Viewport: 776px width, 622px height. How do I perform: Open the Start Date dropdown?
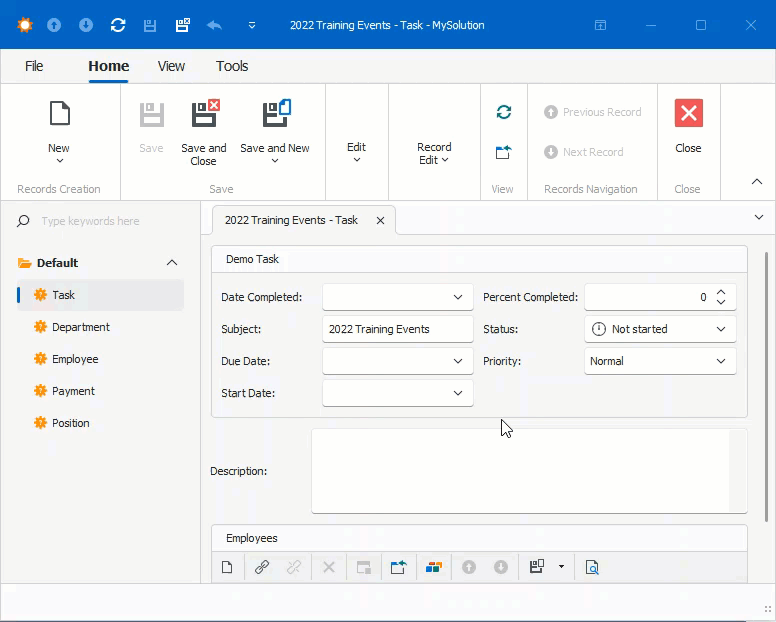[x=458, y=393]
